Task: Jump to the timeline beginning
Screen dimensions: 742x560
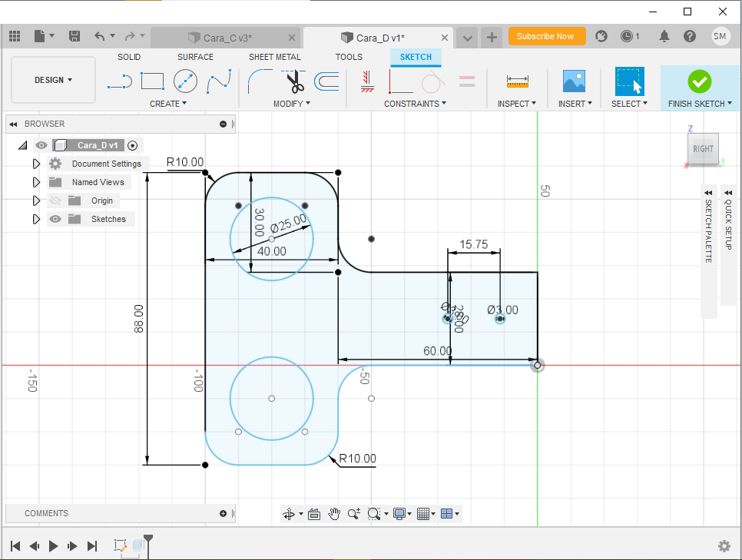Action: coord(15,546)
